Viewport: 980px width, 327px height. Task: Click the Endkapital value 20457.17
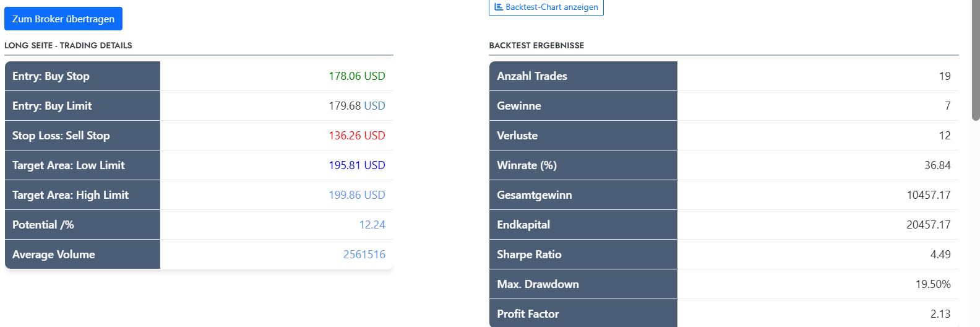(928, 225)
